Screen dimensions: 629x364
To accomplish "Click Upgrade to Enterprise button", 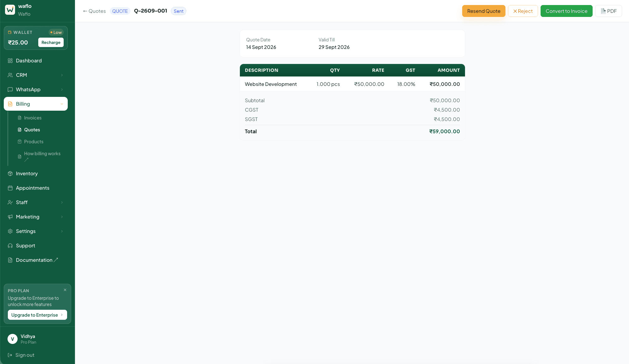I will [37, 315].
